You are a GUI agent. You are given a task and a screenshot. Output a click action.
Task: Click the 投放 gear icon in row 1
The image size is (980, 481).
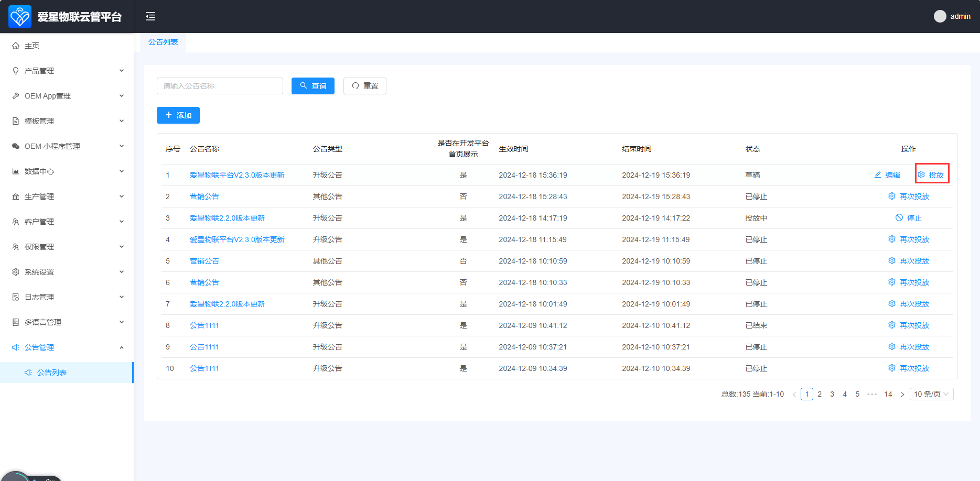pyautogui.click(x=921, y=174)
